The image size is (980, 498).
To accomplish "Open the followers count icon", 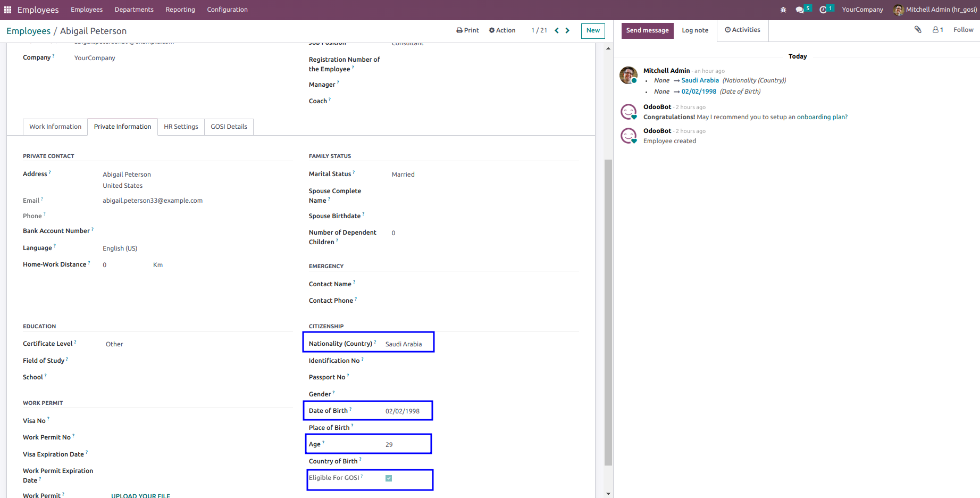I will coord(938,30).
